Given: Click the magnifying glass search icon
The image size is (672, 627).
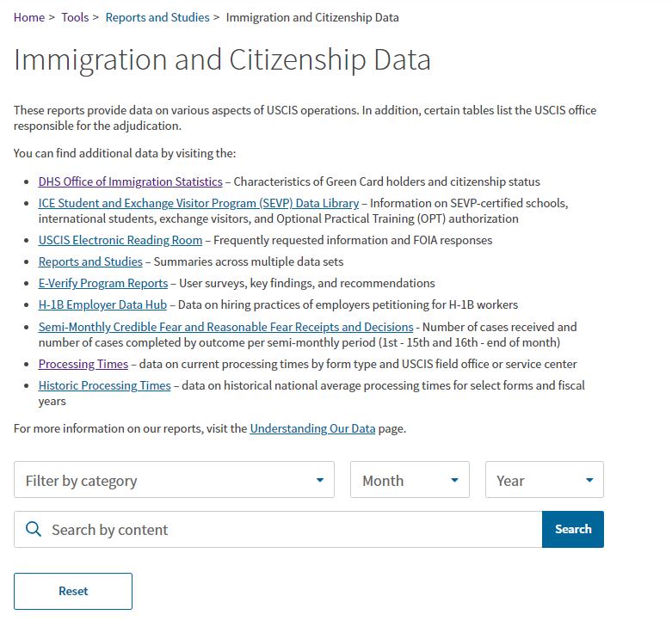Looking at the screenshot, I should 34,529.
